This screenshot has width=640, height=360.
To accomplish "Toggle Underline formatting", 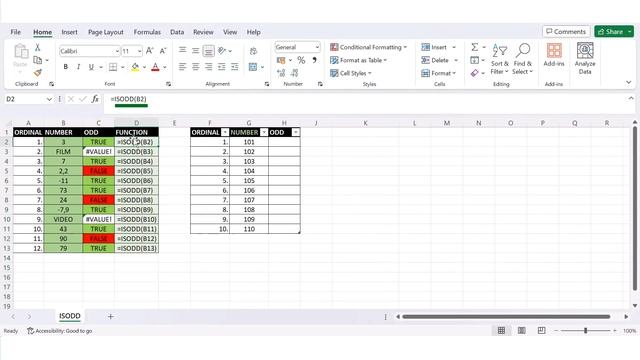I will tap(91, 67).
